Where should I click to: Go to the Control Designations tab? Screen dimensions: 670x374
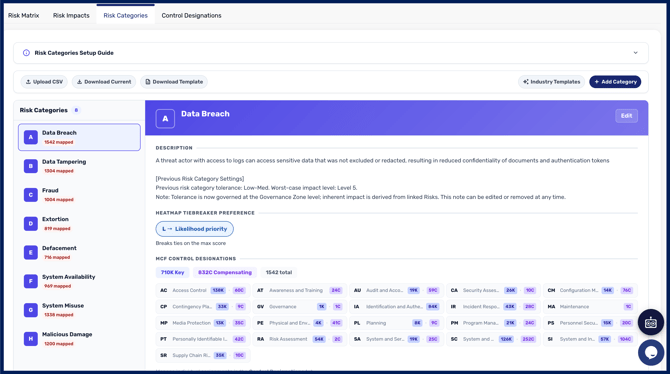(x=191, y=15)
